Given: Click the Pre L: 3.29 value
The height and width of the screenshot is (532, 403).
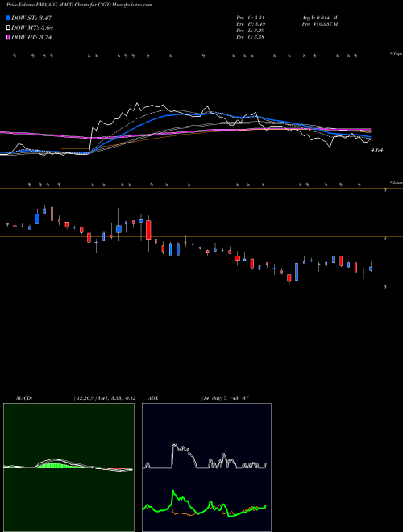Looking at the screenshot, I should point(251,31).
